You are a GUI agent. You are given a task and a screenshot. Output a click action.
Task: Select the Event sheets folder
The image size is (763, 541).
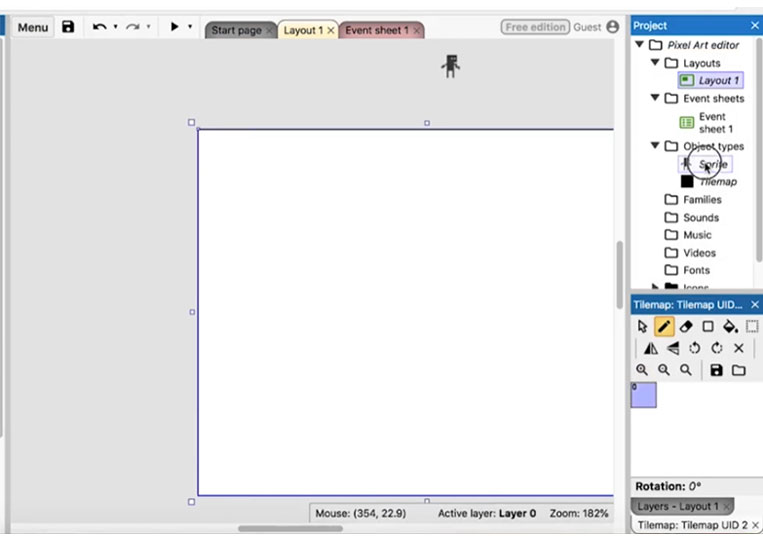(x=713, y=99)
